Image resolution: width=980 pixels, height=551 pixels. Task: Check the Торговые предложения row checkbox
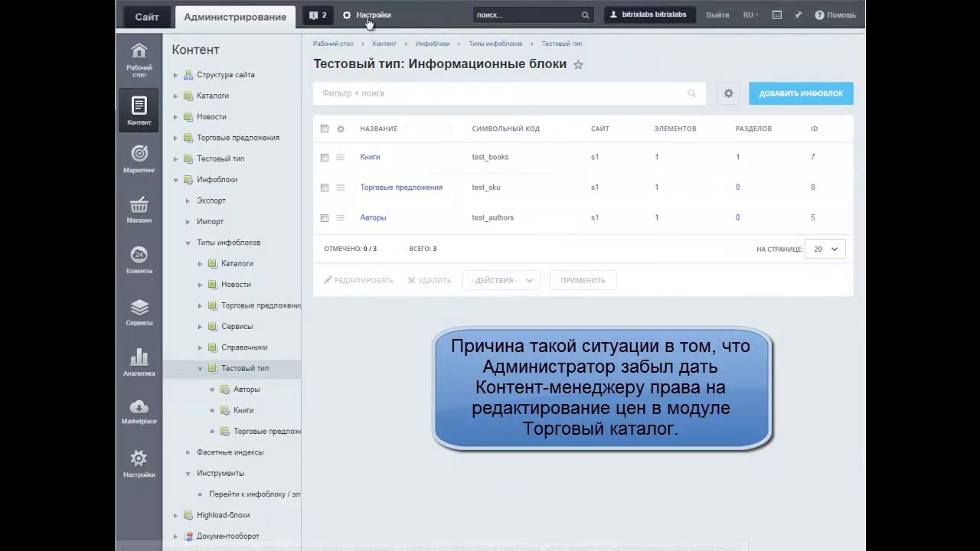[325, 187]
